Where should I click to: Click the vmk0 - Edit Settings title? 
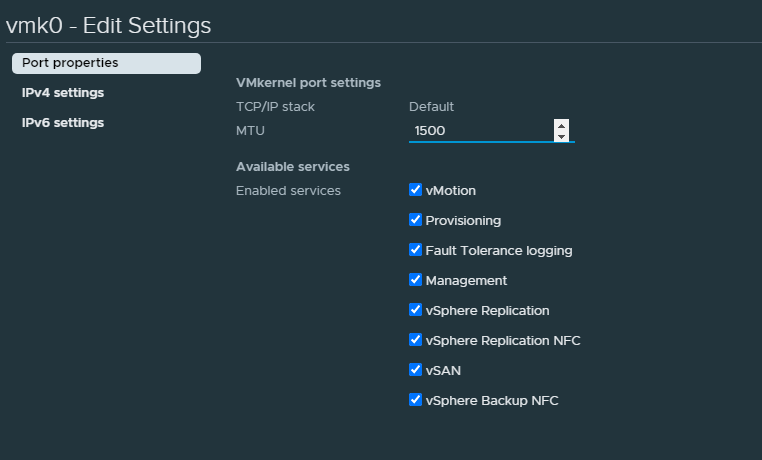click(108, 25)
